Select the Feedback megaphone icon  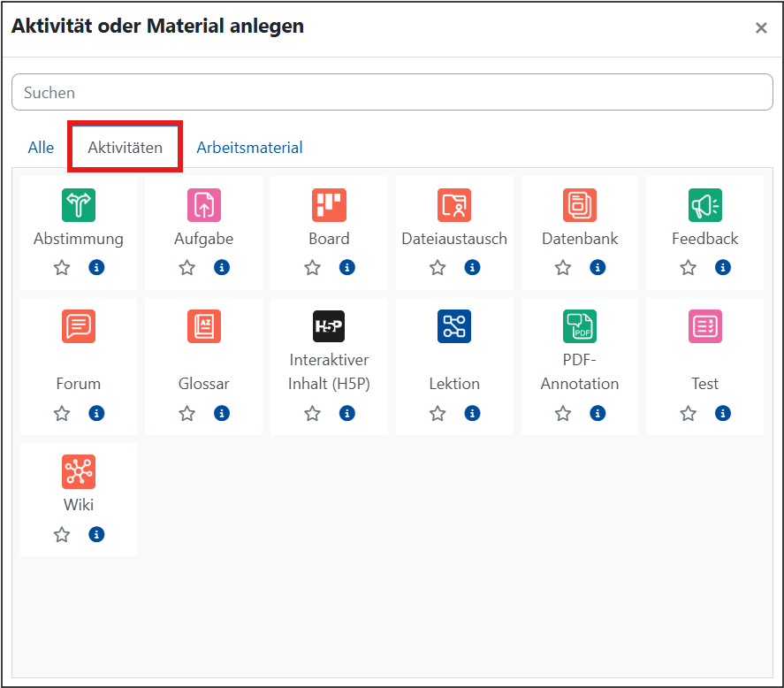click(705, 205)
